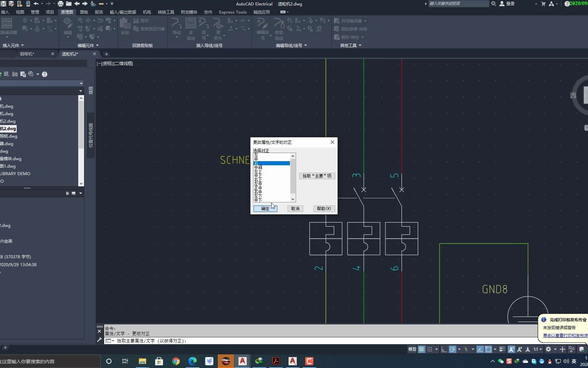Image resolution: width=588 pixels, height=368 pixels.
Task: Toggle ortho mode in the status bar
Action: [x=443, y=349]
